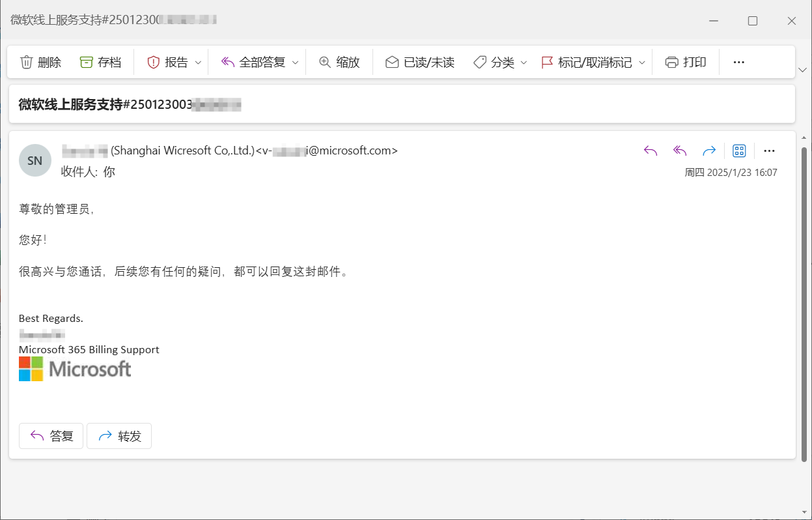Open the apps grid icon in message header
Image resolution: width=812 pixels, height=520 pixels.
point(739,151)
